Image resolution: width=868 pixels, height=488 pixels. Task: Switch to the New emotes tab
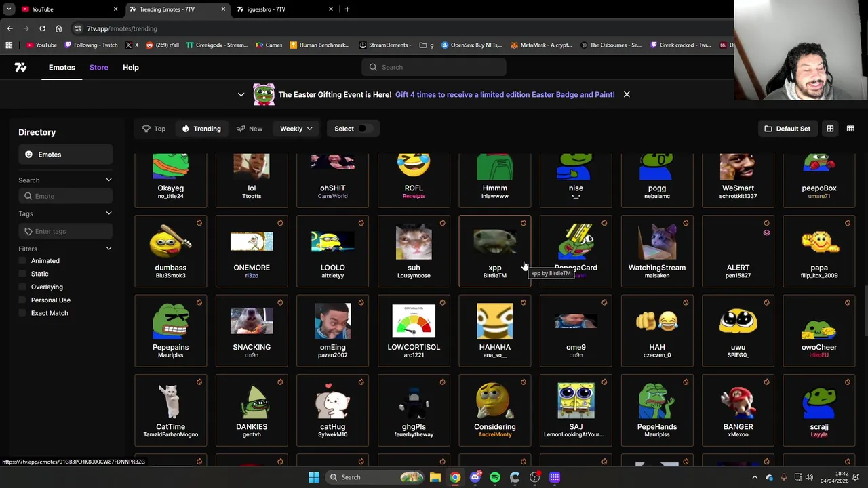tap(250, 129)
